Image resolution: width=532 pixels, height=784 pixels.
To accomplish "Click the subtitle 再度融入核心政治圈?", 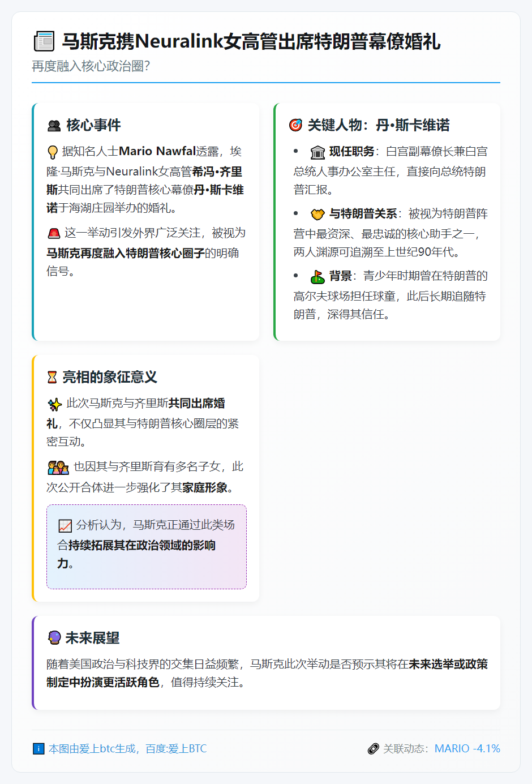I will coord(91,66).
